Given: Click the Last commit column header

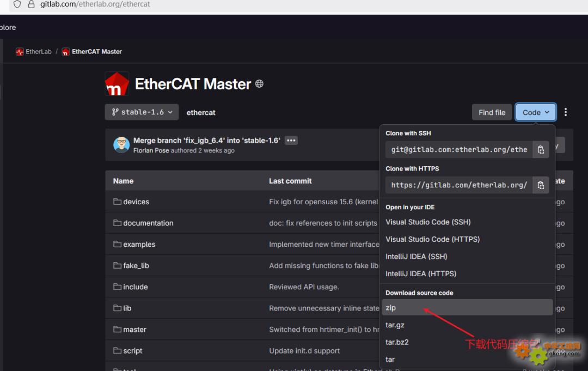Looking at the screenshot, I should coord(290,181).
